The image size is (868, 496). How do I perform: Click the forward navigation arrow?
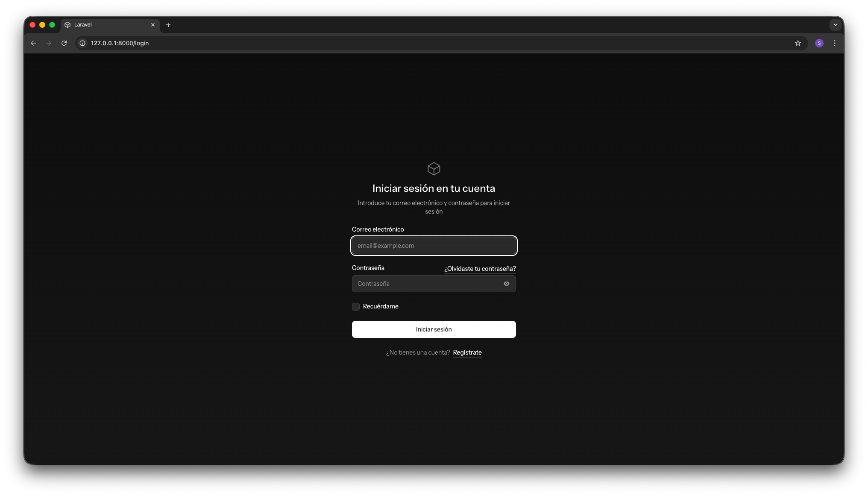click(x=48, y=43)
